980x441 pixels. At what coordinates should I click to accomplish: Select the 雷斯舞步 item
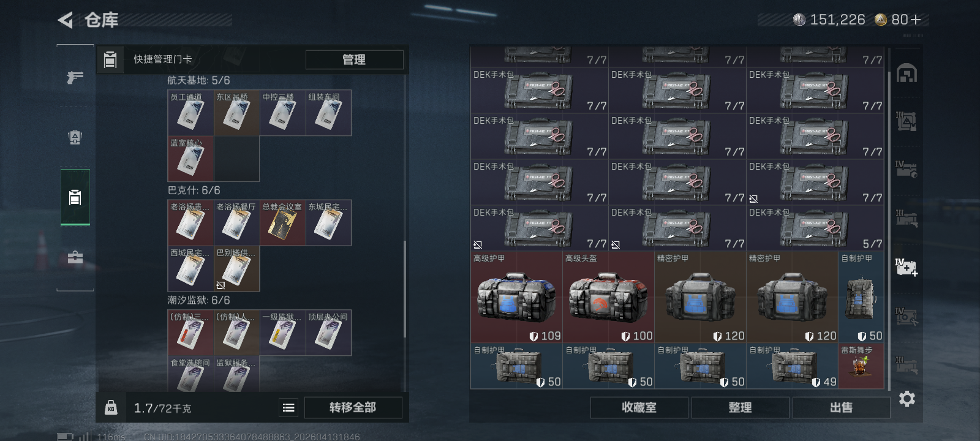(x=861, y=366)
